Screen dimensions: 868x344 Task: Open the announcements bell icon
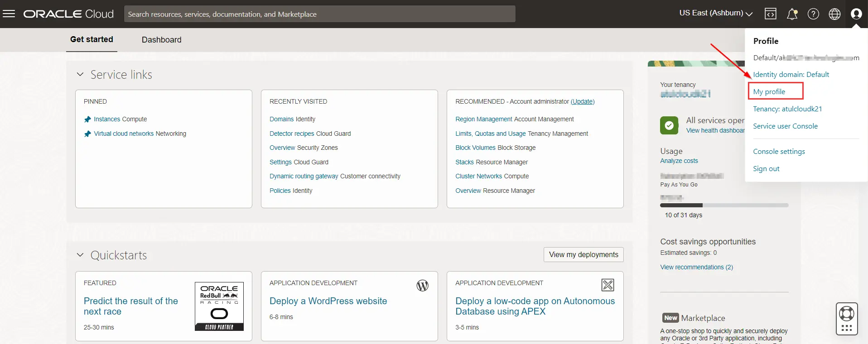[x=792, y=14]
